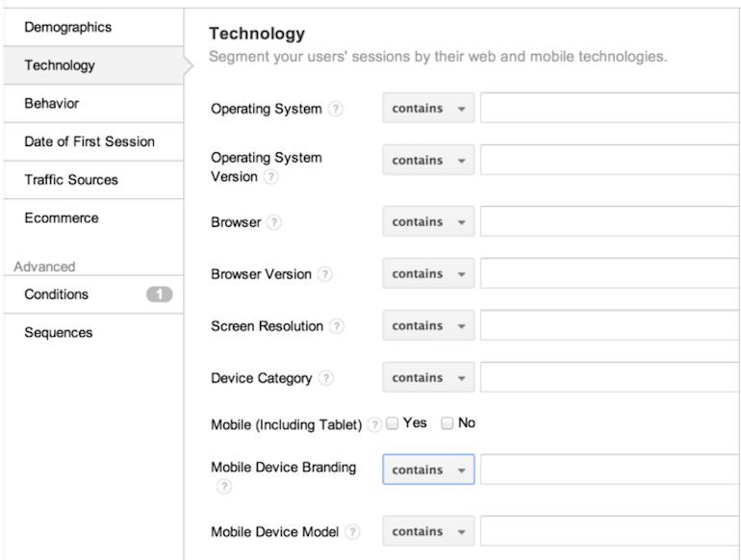The width and height of the screenshot is (741, 560).
Task: Click help icon next to Screen Resolution
Action: click(x=336, y=326)
